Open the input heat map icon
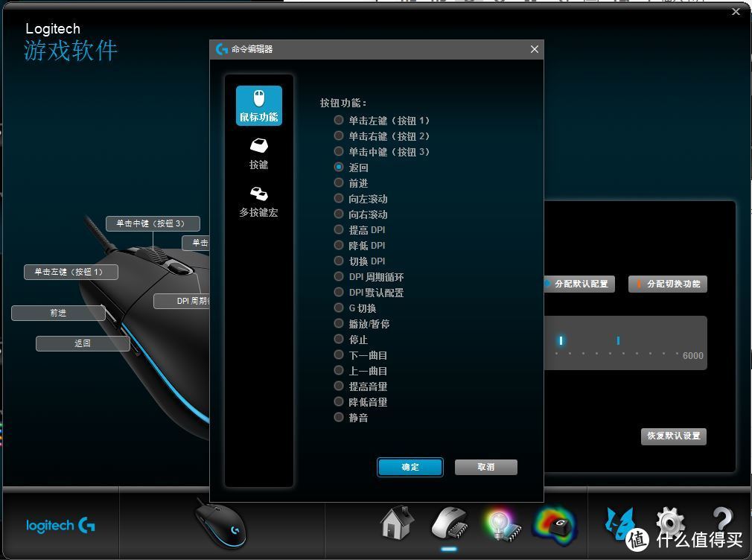 click(555, 526)
